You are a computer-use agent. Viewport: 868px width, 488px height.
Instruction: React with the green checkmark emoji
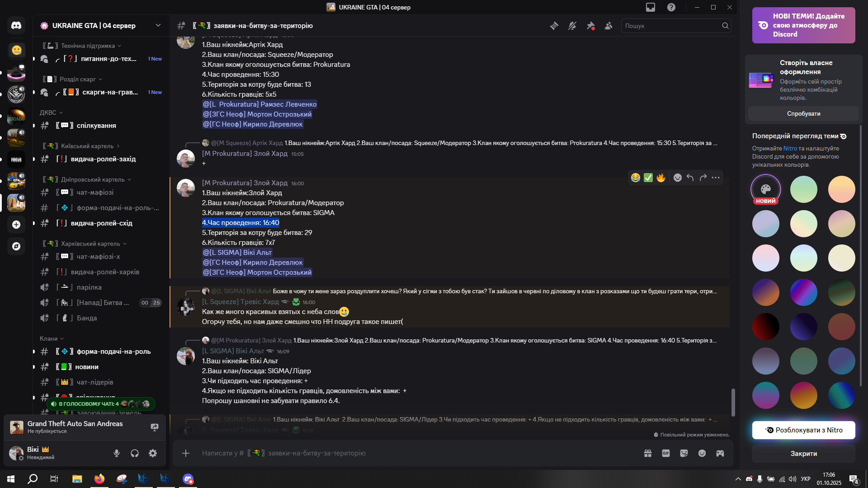(x=648, y=178)
